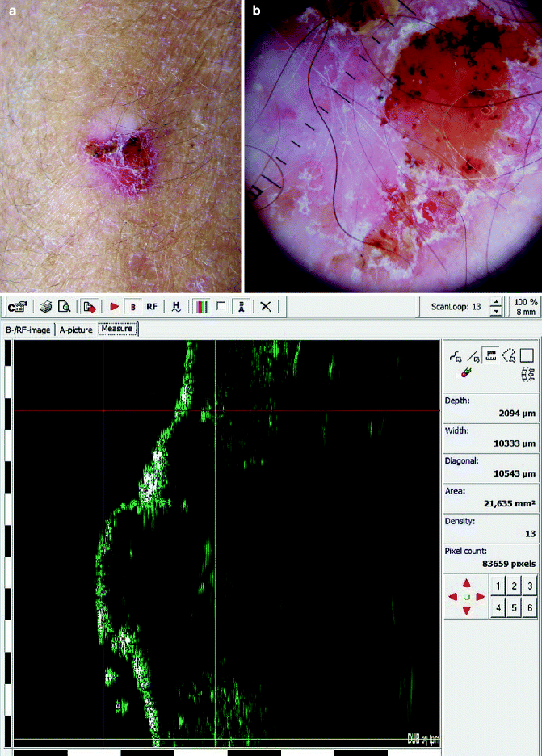Decrease ScanLoop value with down arrow

[x=496, y=312]
